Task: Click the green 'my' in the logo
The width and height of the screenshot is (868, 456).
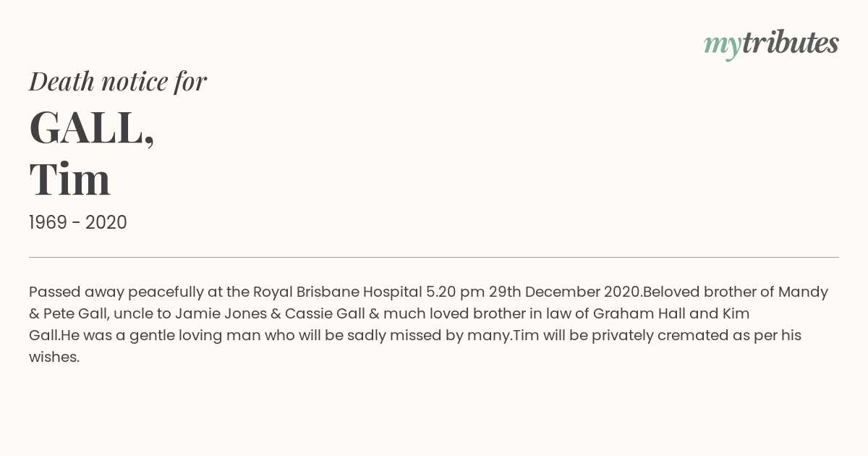Action: [723, 46]
